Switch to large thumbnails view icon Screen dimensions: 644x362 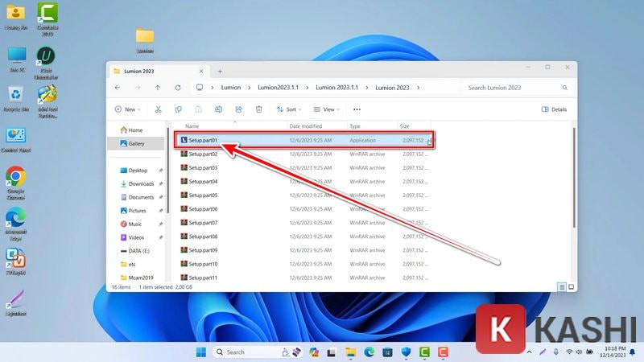571,287
